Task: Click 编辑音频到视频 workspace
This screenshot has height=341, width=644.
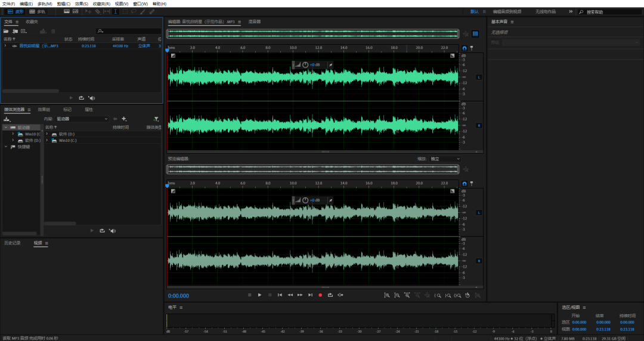Action: pos(507,11)
